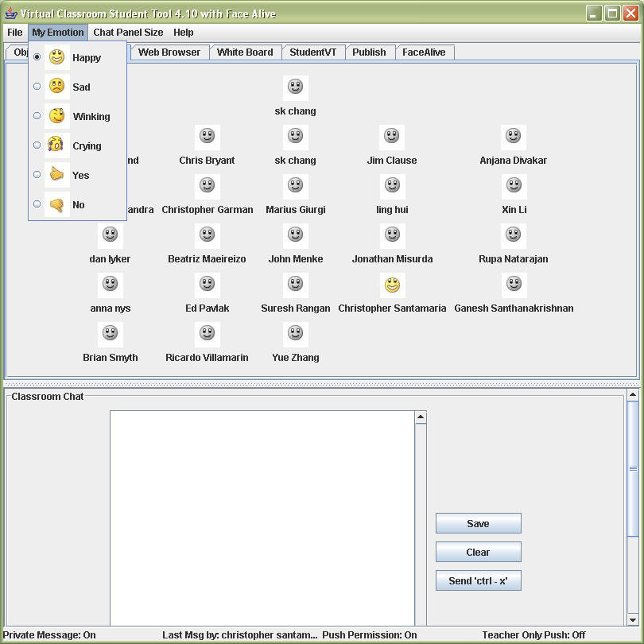Open the File menu
The height and width of the screenshot is (644, 644).
[x=15, y=33]
